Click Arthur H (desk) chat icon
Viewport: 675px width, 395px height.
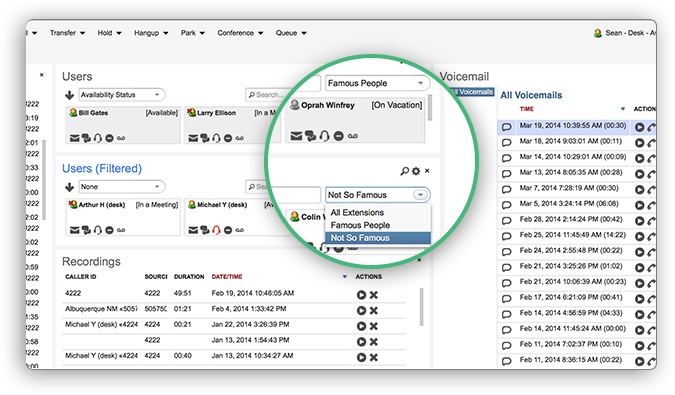[86, 230]
